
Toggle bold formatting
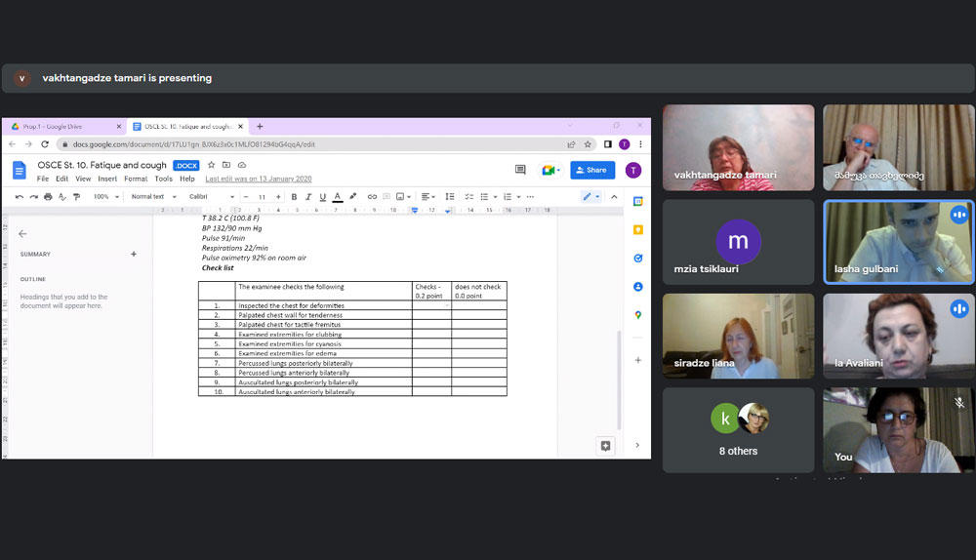[x=294, y=197]
